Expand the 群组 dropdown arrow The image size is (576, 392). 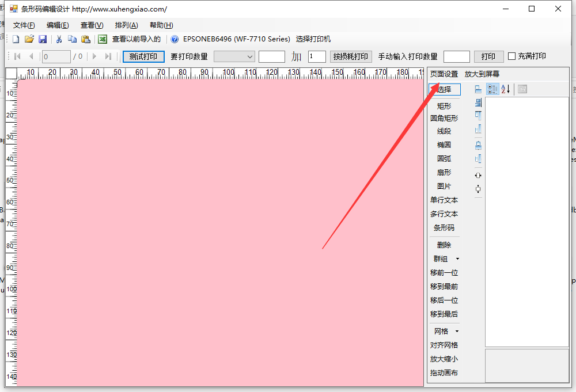tap(458, 259)
